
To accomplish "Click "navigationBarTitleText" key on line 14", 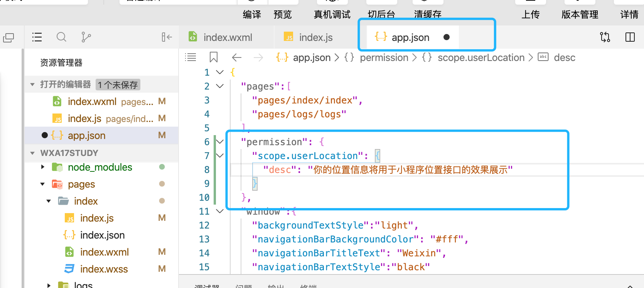I will (319, 253).
